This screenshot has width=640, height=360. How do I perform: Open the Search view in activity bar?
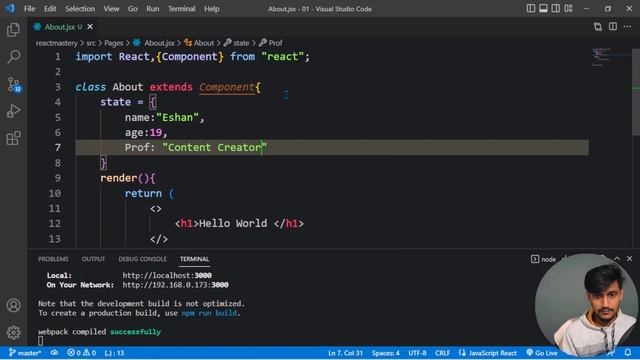[13, 57]
